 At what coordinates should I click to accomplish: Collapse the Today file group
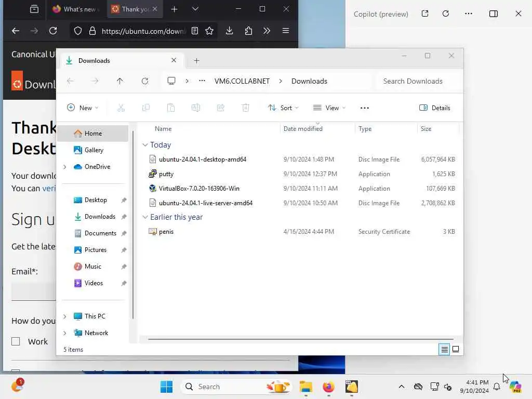(145, 145)
